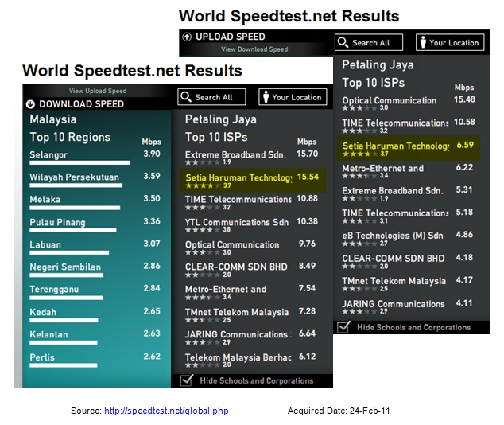Select TIME Telecommunications 10.88 in download list
The image size is (504, 425).
(x=252, y=202)
